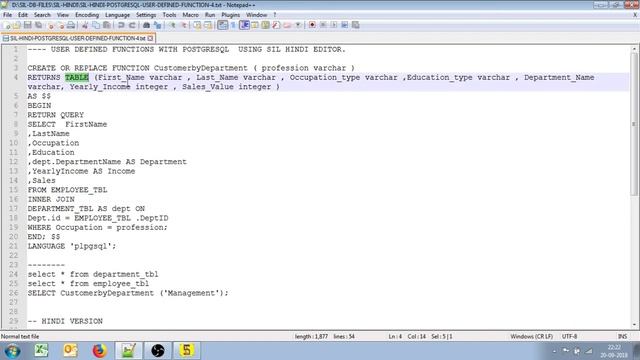
Task: Open the Replace dialog from toolbar
Action: (157, 25)
